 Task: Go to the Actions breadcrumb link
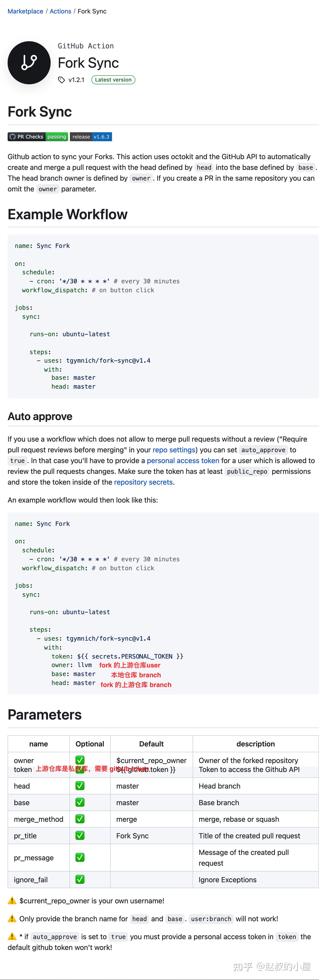[x=60, y=11]
